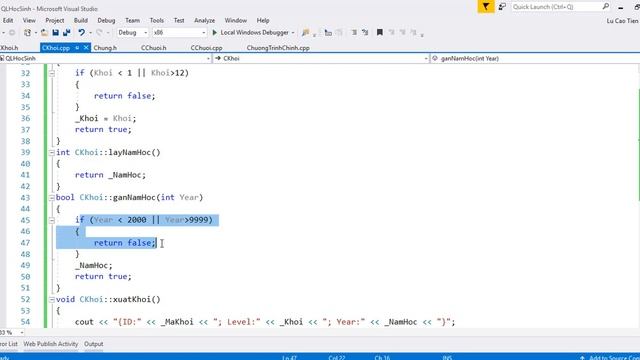Open the Analyze menu
The width and height of the screenshot is (640, 360).
coord(204,20)
